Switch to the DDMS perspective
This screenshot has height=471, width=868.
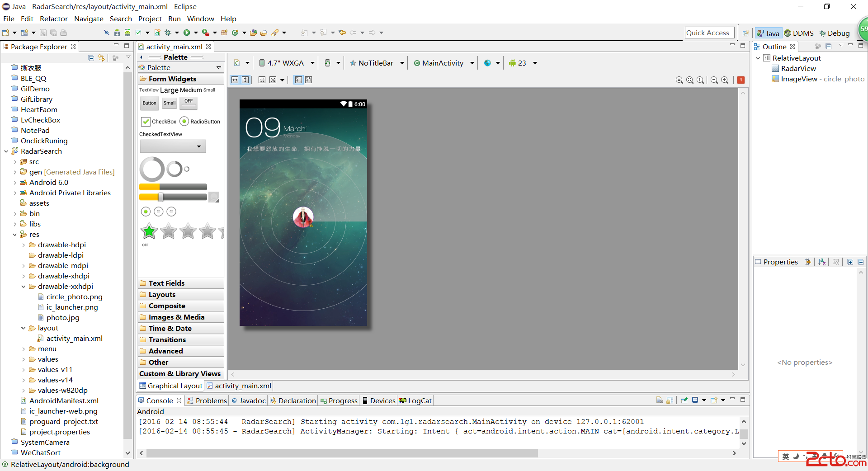click(799, 33)
